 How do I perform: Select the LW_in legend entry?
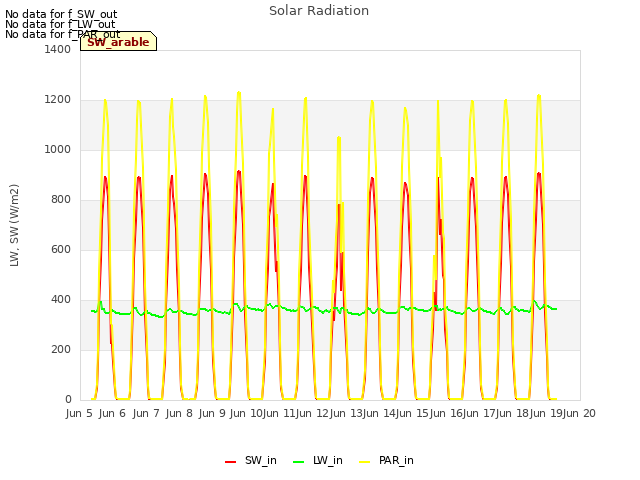point(318,461)
